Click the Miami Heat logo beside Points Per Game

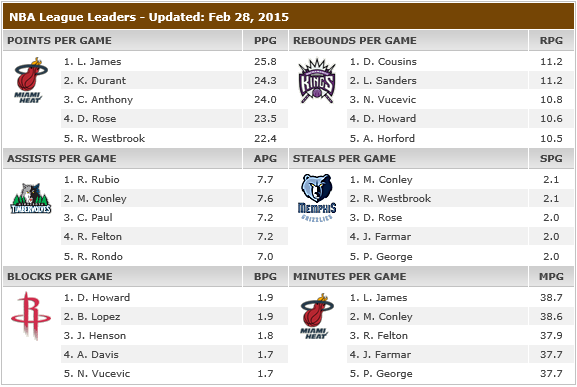(x=31, y=80)
